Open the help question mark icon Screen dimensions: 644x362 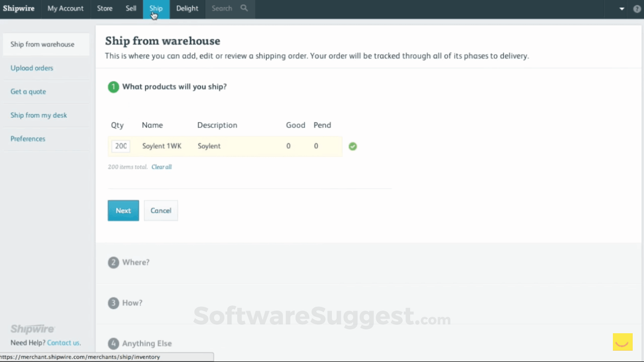637,8
